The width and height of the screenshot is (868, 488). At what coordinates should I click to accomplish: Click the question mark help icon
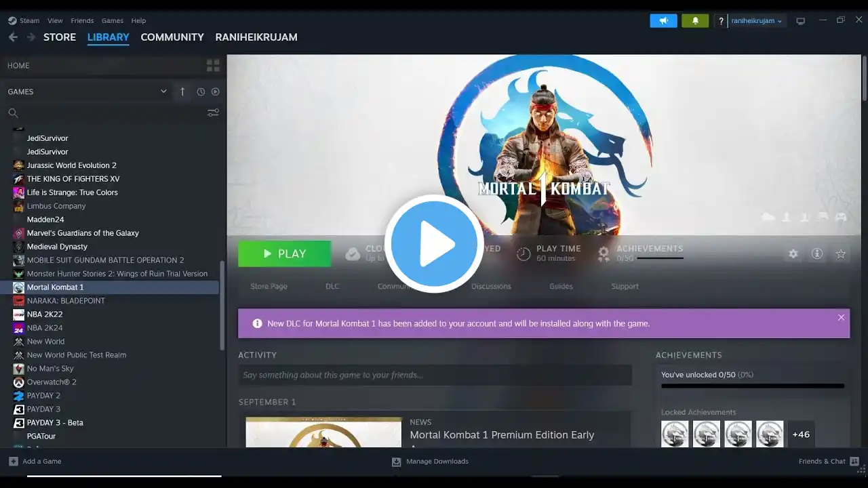[722, 21]
